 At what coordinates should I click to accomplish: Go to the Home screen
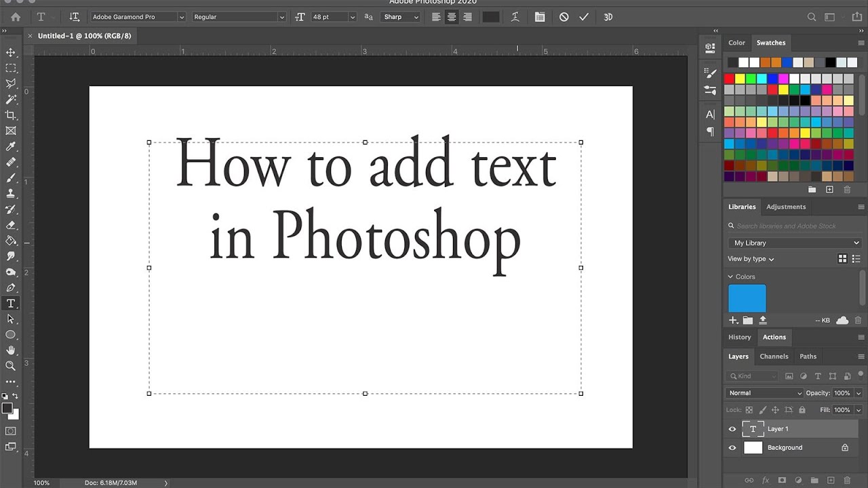16,17
